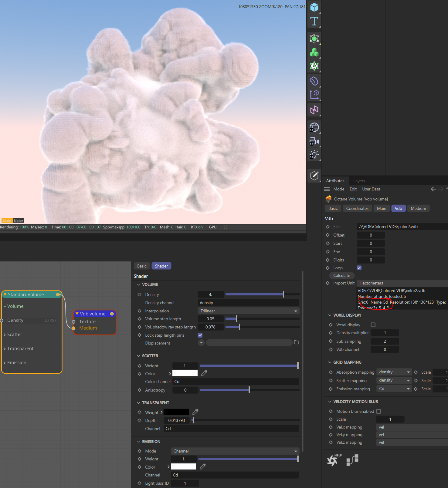448x488 pixels.
Task: Click the black Transparent weight swatch
Action: (176, 412)
